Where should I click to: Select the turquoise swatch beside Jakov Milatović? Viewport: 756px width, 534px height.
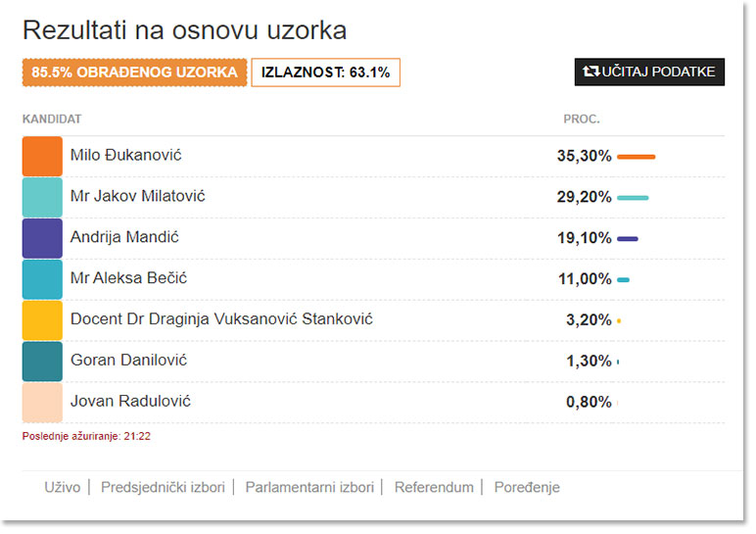[x=42, y=197]
